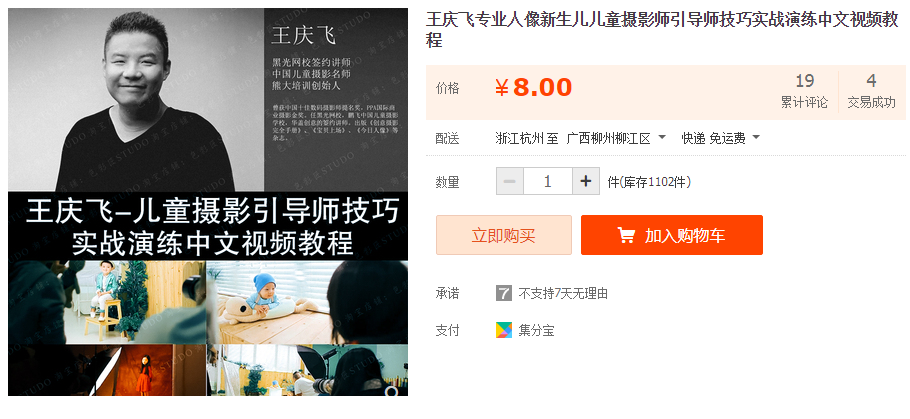The height and width of the screenshot is (419, 910).
Task: Click the 集分宝 payment label
Action: pyautogui.click(x=536, y=331)
